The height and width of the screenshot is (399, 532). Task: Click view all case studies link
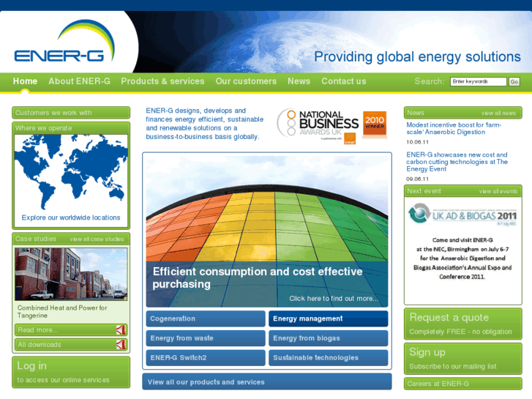(x=97, y=239)
